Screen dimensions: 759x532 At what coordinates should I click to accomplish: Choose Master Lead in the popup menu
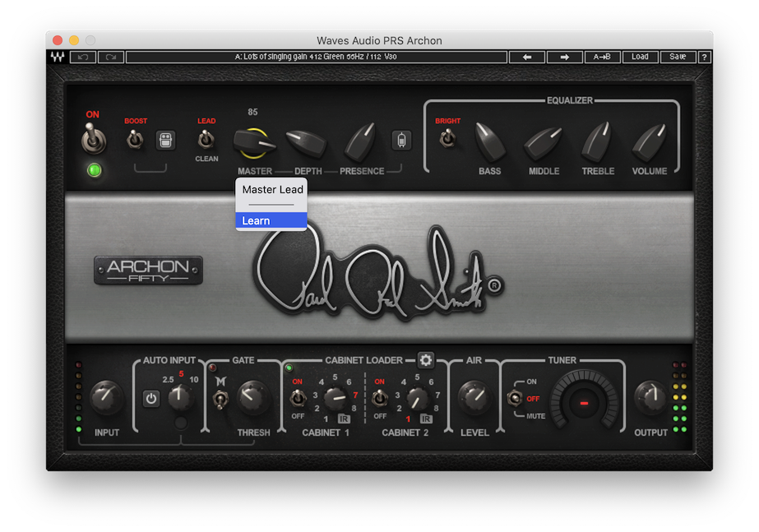(x=271, y=190)
